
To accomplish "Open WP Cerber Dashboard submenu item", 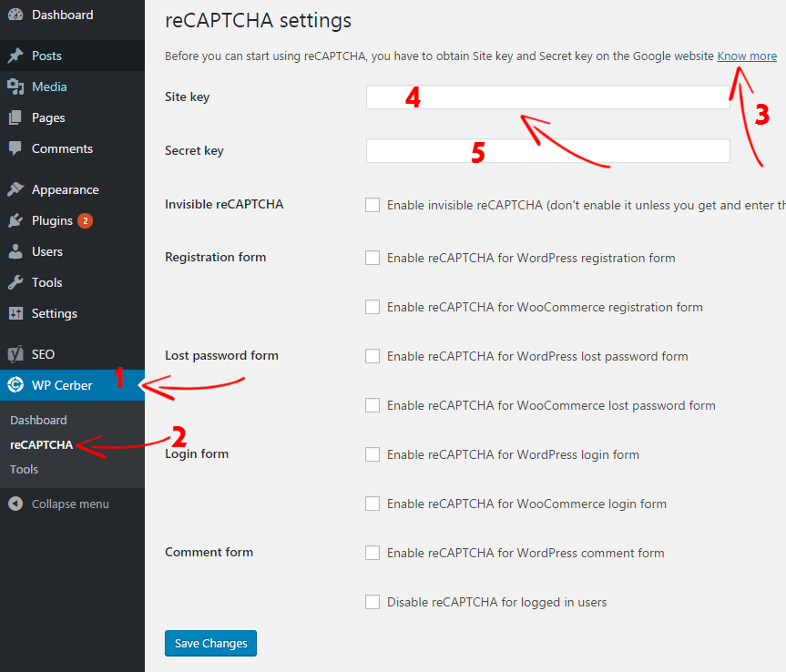I will tap(38, 420).
